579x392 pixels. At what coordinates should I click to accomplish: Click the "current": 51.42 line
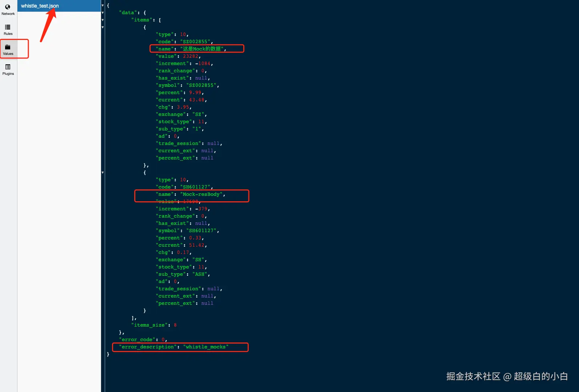point(181,245)
